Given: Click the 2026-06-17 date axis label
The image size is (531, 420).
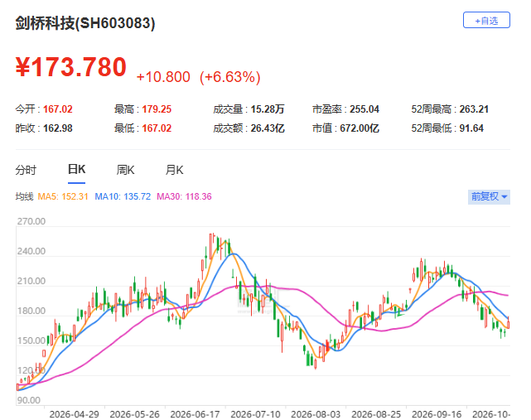Looking at the screenshot, I should click(x=195, y=414).
